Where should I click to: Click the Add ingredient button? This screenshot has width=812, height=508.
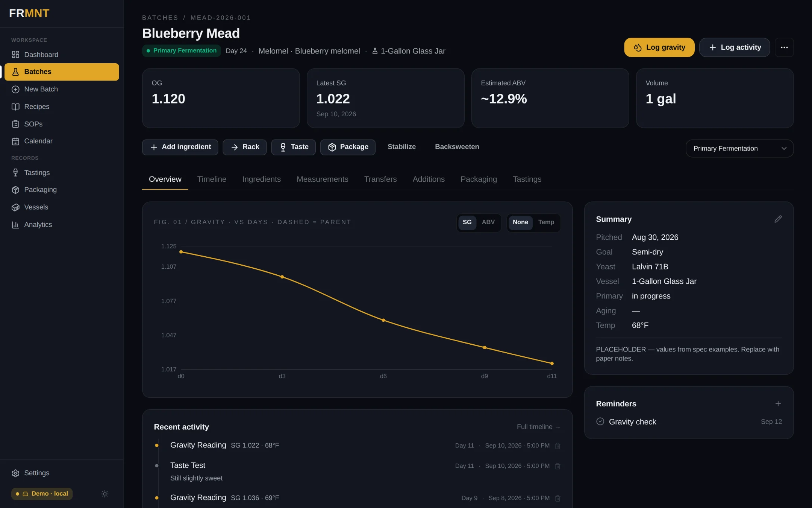[180, 147]
